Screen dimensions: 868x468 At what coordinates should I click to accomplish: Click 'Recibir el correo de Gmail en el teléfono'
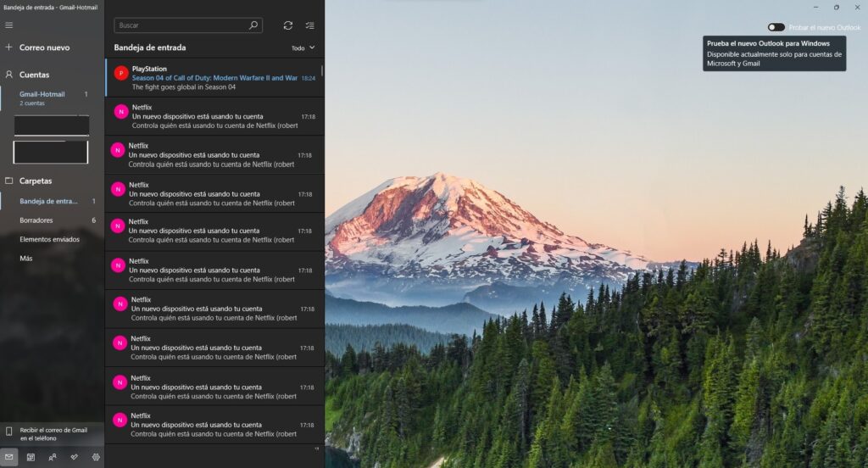52,434
